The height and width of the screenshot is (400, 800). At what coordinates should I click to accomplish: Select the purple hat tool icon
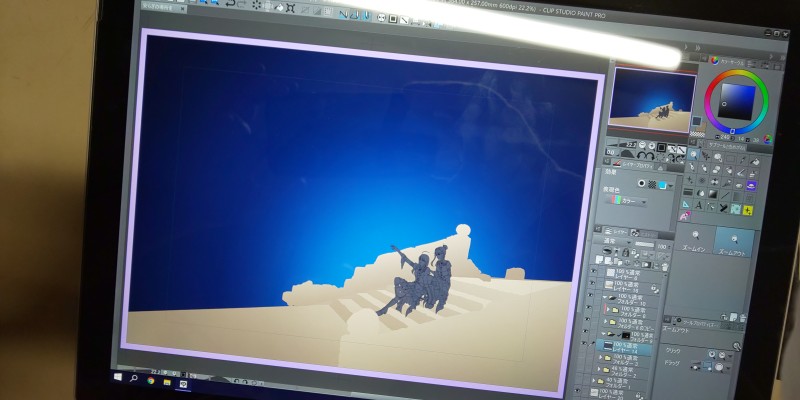pyautogui.click(x=751, y=186)
